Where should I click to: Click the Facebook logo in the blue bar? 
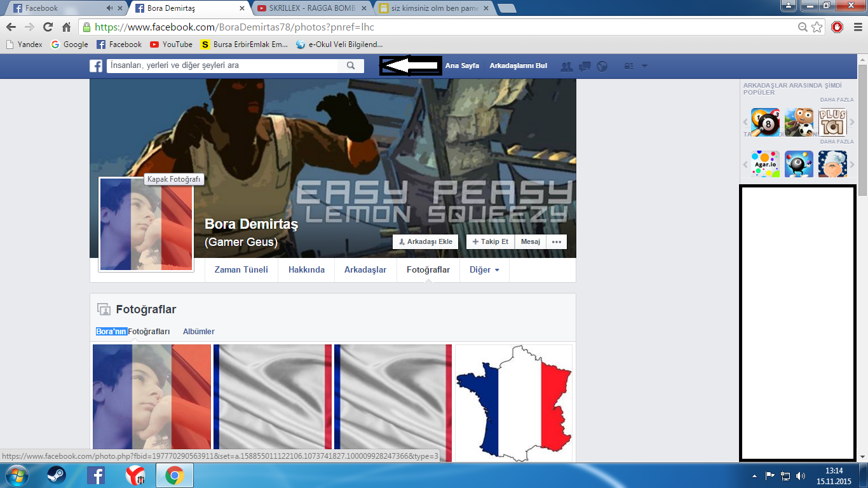pos(96,65)
